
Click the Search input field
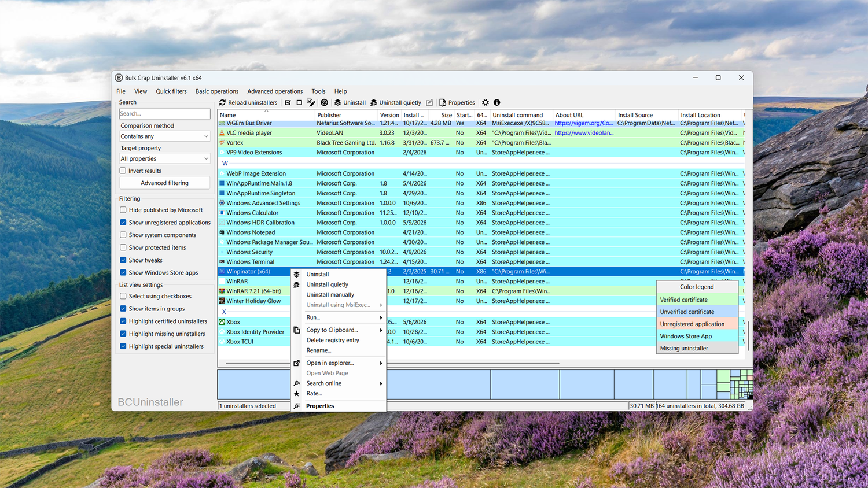165,114
